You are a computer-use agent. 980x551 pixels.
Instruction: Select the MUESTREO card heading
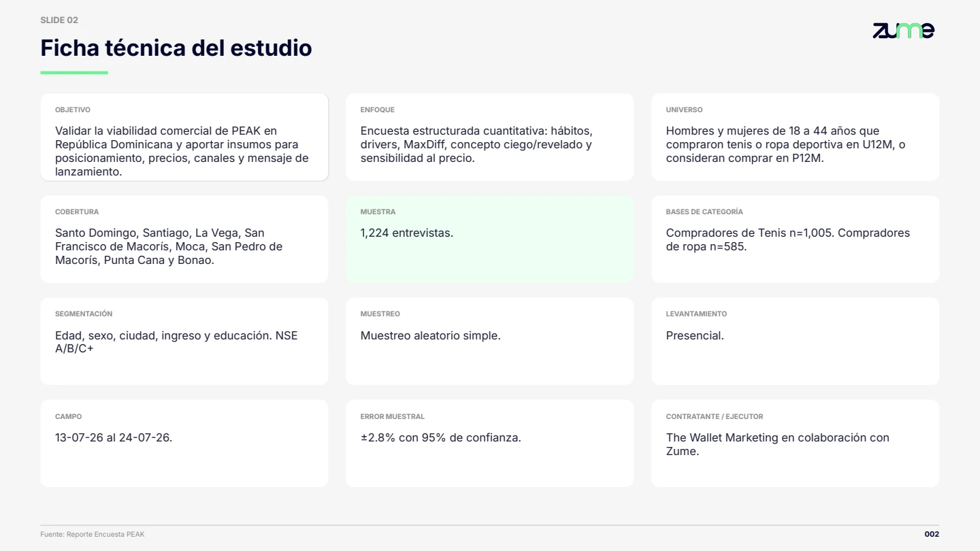(x=380, y=314)
